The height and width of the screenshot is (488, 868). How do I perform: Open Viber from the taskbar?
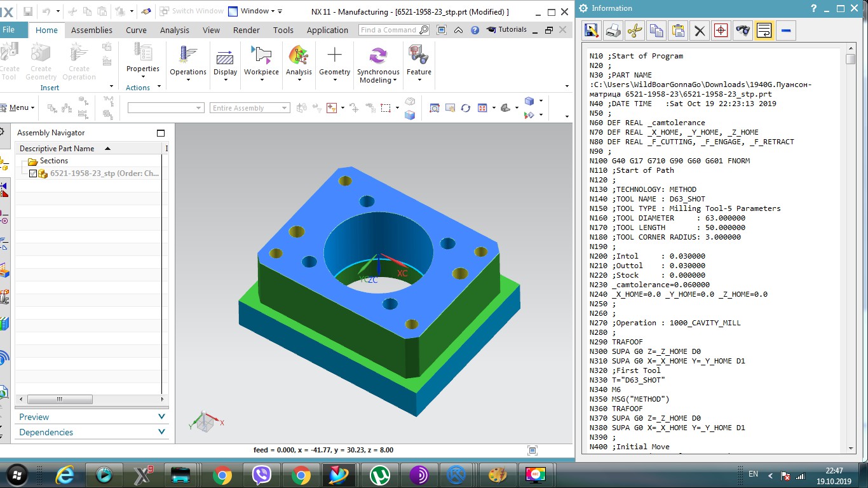pos(262,475)
